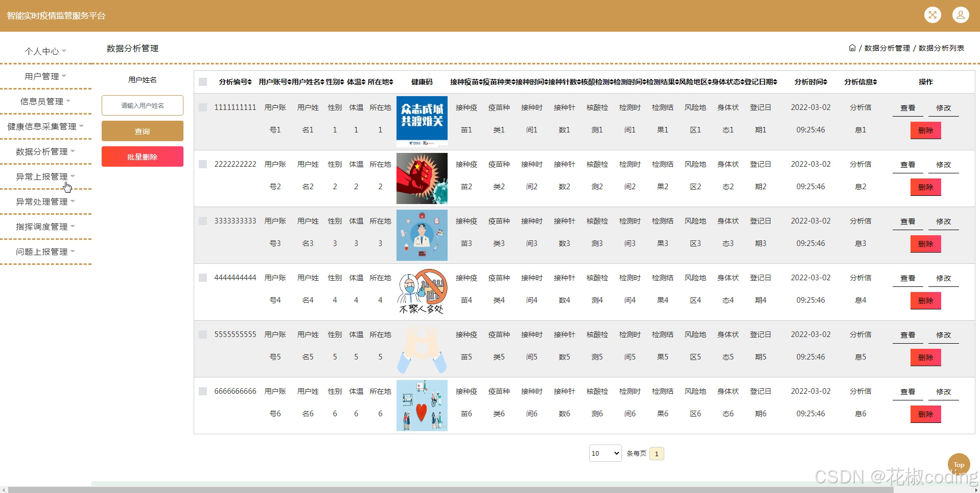Open health code image of row 3333333333
Image resolution: width=980 pixels, height=493 pixels.
[422, 235]
